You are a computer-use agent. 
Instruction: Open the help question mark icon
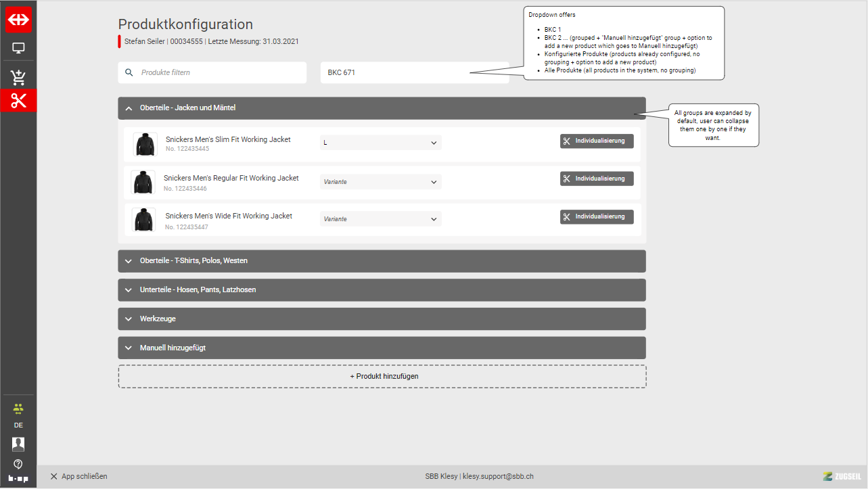(18, 464)
